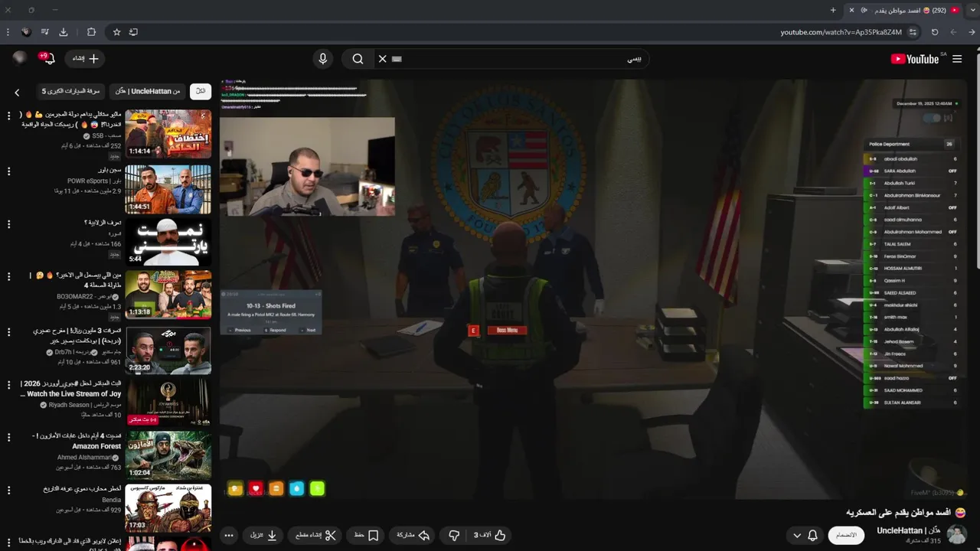This screenshot has height=551, width=980.
Task: Click the Join (الانضمام) membership button
Action: click(x=846, y=535)
